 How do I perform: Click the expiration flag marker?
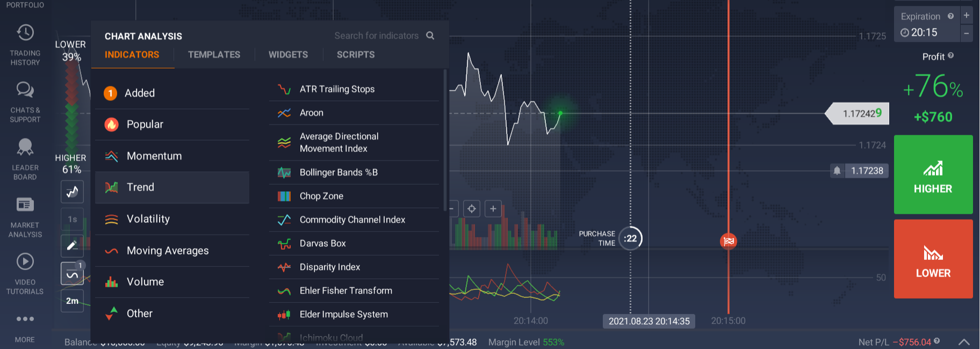tap(728, 241)
